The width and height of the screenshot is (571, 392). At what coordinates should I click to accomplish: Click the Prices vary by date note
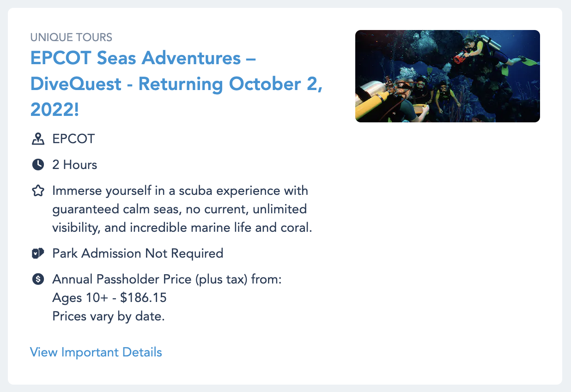coord(109,317)
